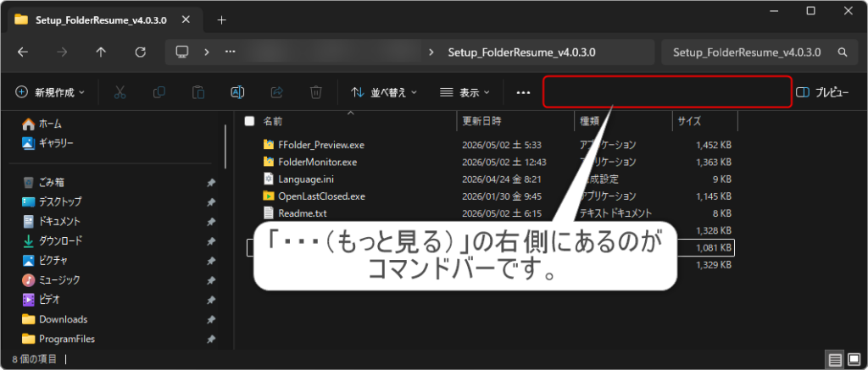
Task: Select the Readme.txt file
Action: coord(301,213)
